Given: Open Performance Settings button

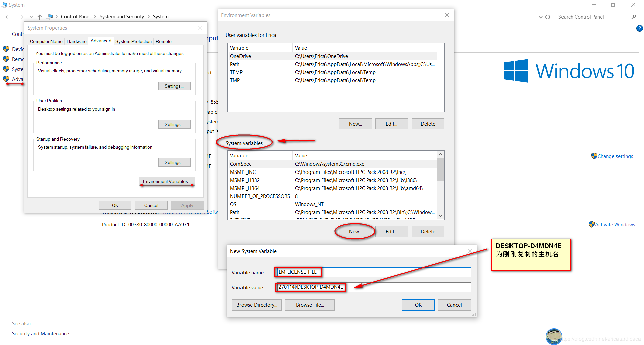Looking at the screenshot, I should tap(174, 86).
